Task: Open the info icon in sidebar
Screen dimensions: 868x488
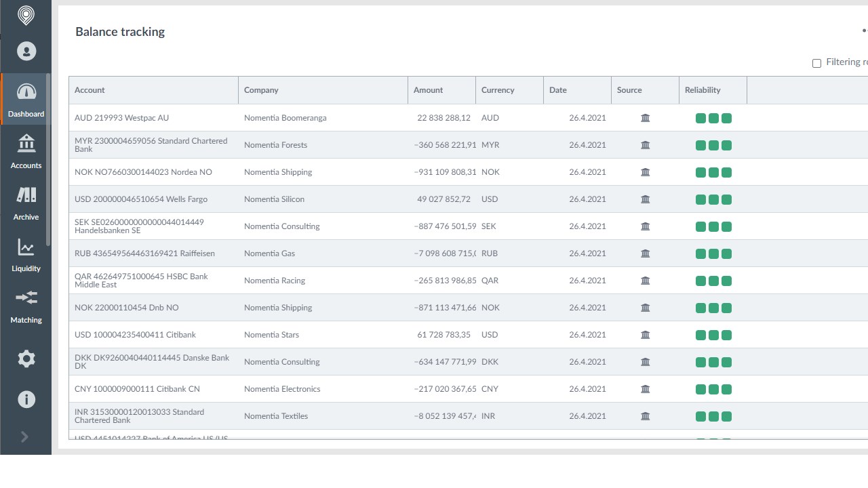Action: point(26,399)
